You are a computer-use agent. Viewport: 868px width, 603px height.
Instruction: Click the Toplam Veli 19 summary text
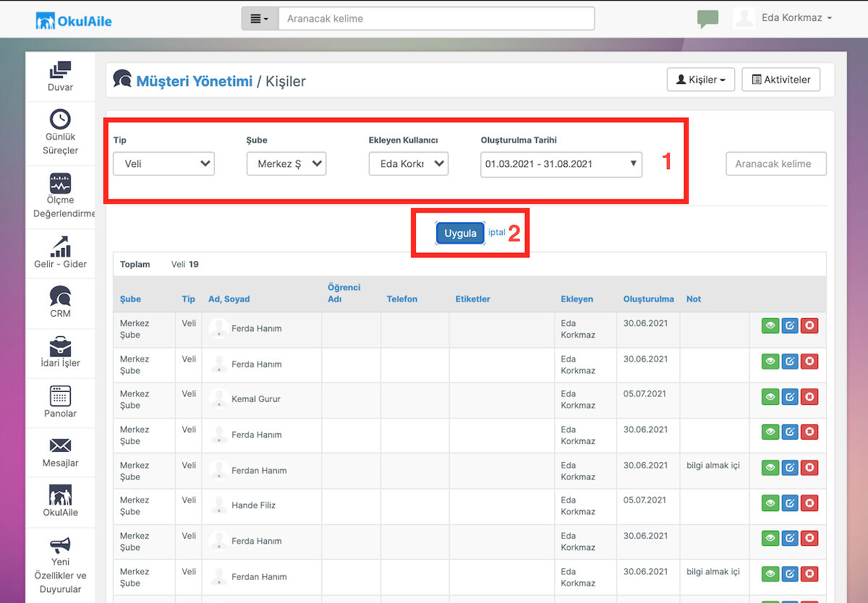tap(159, 264)
